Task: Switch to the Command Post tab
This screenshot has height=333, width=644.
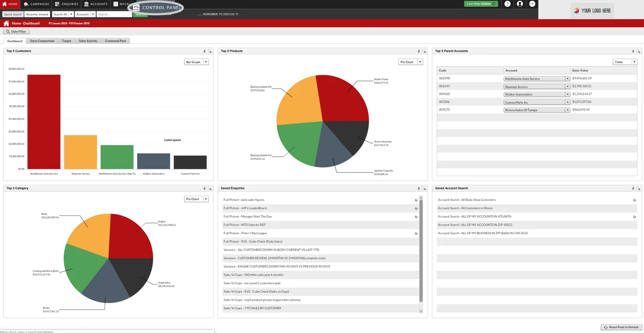Action: point(116,41)
